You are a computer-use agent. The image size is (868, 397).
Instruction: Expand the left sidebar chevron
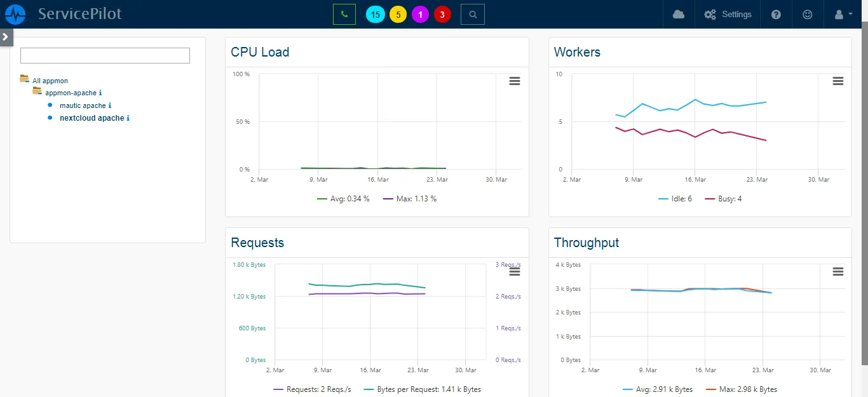pos(5,37)
